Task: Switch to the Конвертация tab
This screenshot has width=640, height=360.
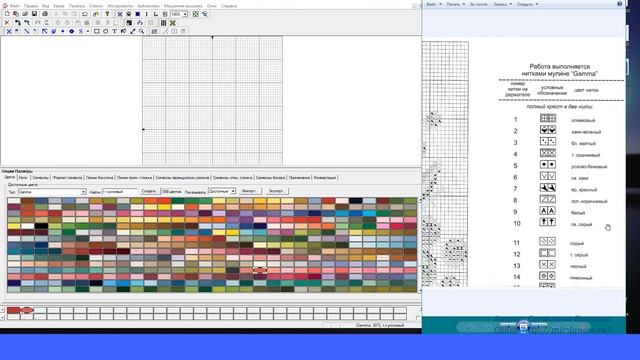Action: click(325, 178)
